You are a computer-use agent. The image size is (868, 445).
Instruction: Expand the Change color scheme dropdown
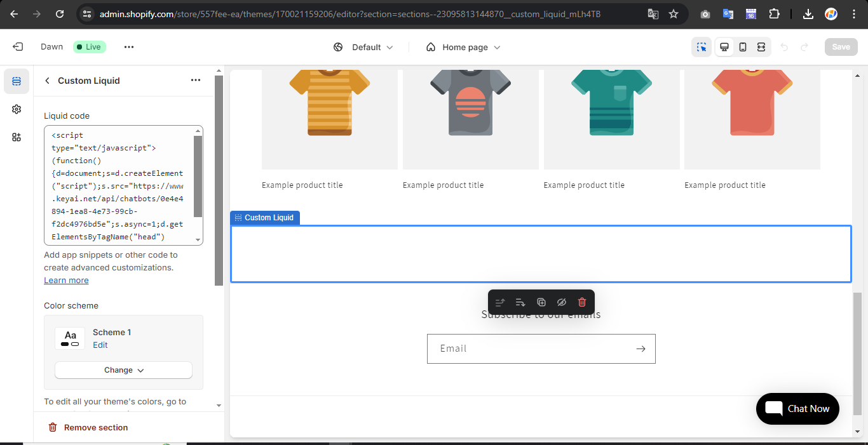[123, 370]
